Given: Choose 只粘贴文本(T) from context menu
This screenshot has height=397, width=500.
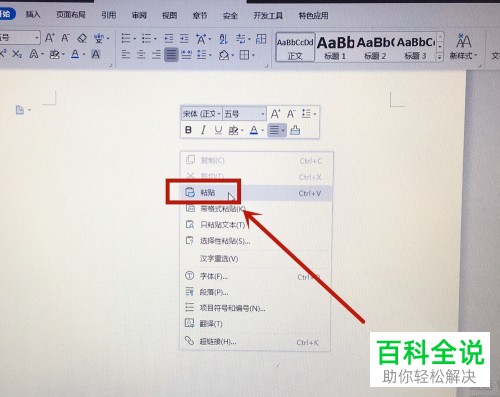Looking at the screenshot, I should coord(256,225).
